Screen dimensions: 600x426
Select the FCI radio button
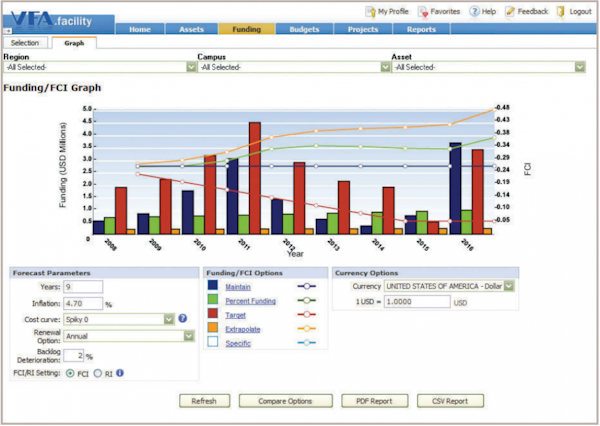(x=69, y=373)
